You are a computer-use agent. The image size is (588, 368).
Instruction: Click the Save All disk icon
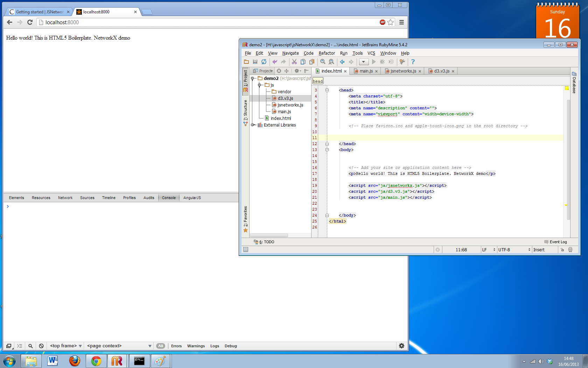pyautogui.click(x=255, y=62)
